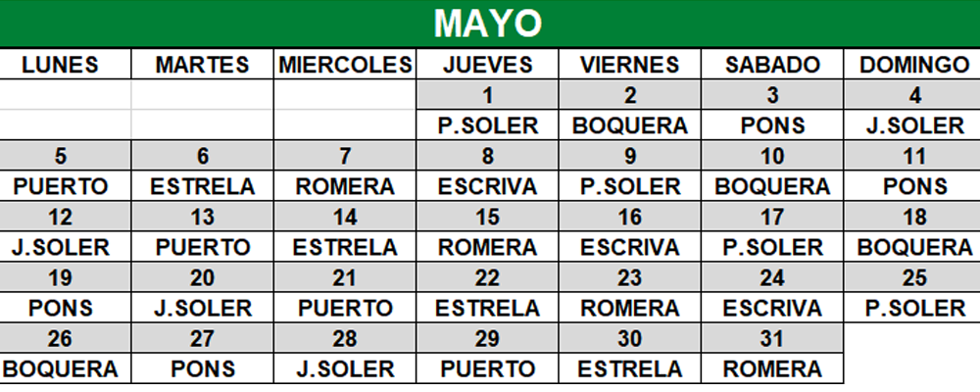This screenshot has height=392, width=980.
Task: Click ROMERA under day 15
Action: pyautogui.click(x=487, y=248)
